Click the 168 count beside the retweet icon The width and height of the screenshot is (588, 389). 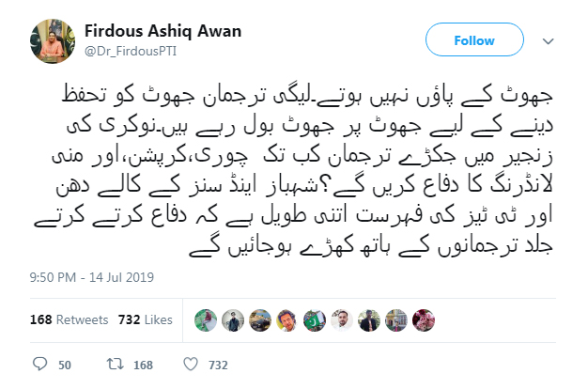point(144,365)
